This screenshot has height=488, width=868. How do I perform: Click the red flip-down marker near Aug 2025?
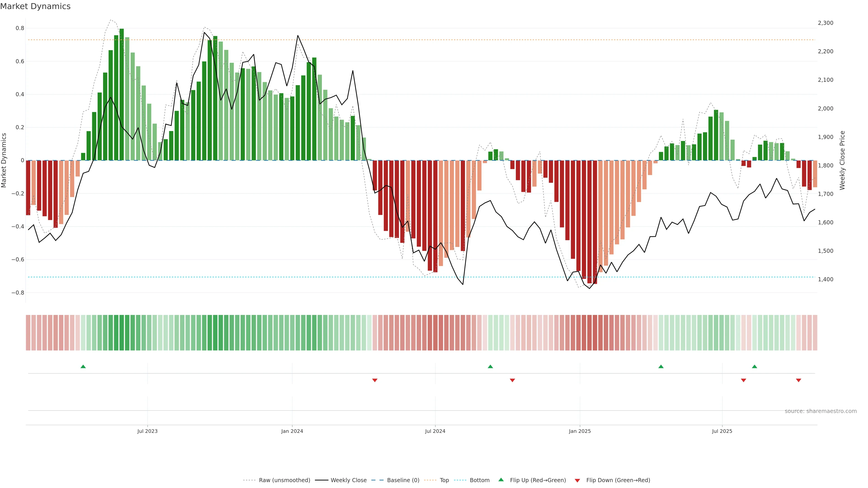tap(743, 380)
